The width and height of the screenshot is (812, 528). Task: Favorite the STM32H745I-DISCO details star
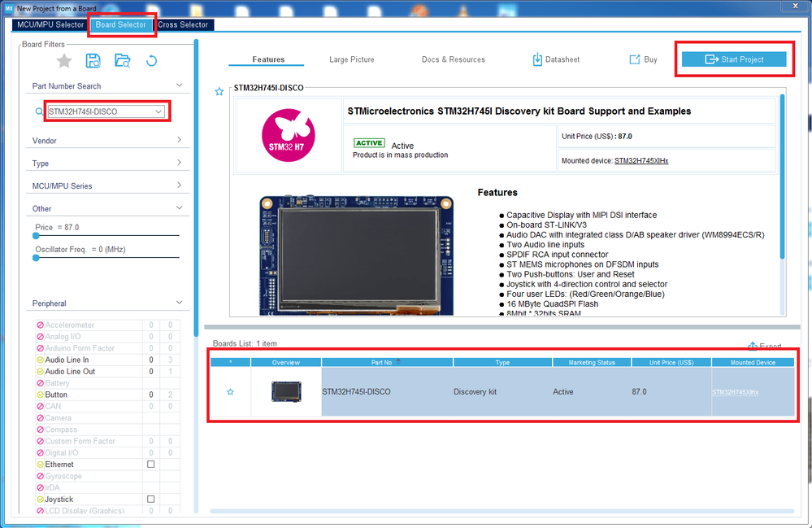coord(219,92)
